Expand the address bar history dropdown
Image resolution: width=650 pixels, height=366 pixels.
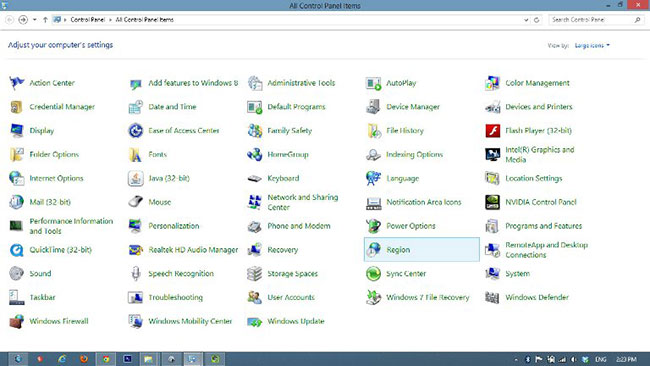526,20
